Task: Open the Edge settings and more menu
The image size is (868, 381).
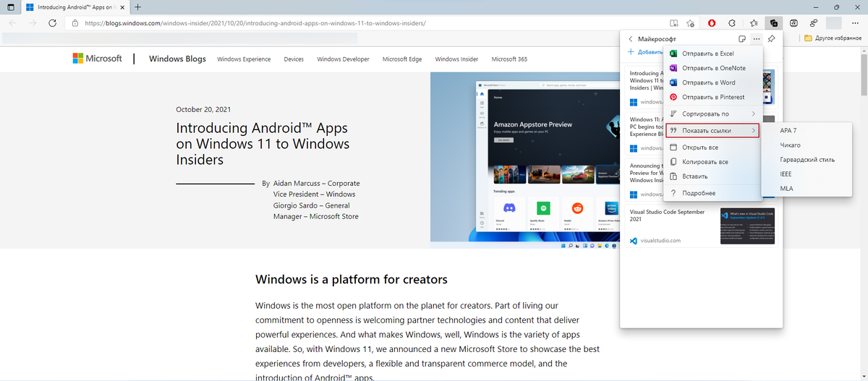Action: click(x=855, y=22)
